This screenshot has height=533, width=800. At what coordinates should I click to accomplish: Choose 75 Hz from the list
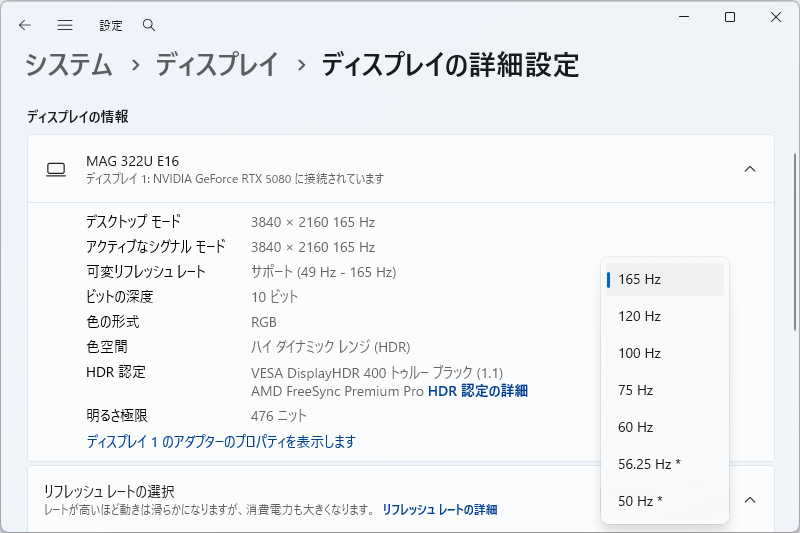(x=665, y=390)
